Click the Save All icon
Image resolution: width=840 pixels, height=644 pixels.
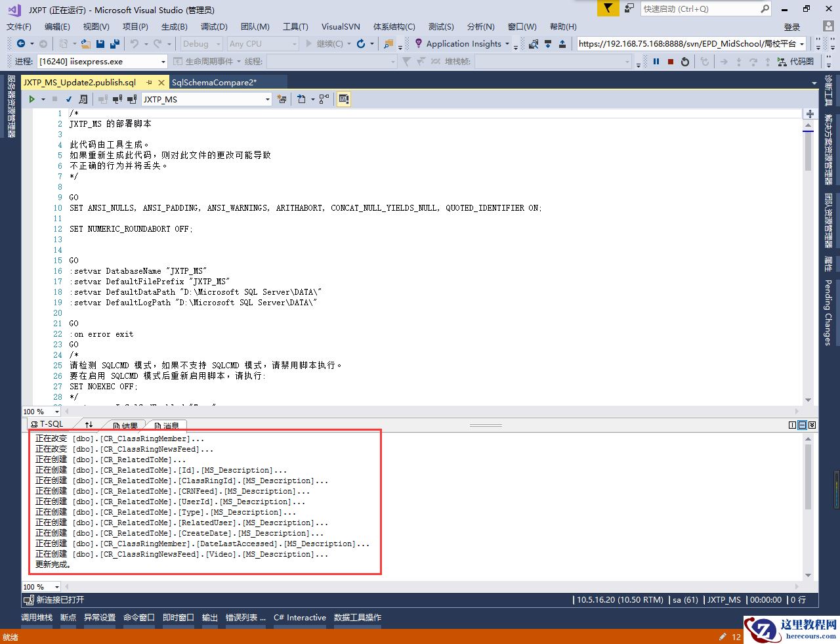(x=115, y=44)
